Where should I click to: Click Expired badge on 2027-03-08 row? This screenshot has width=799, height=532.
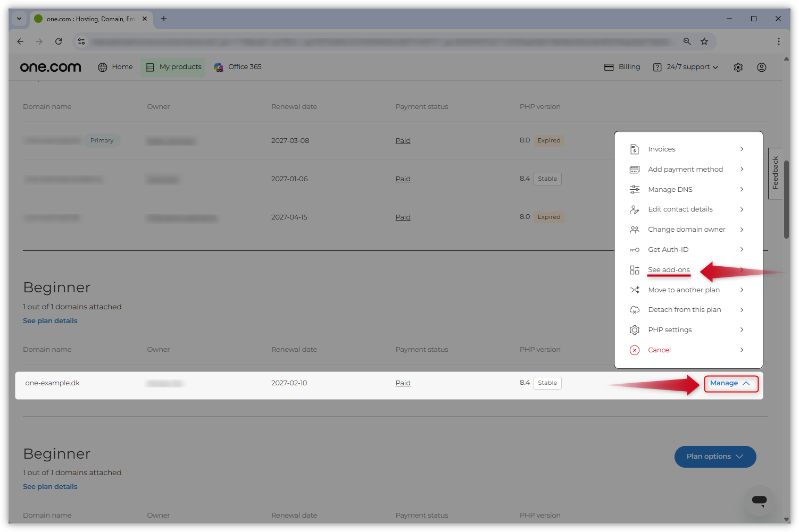549,141
